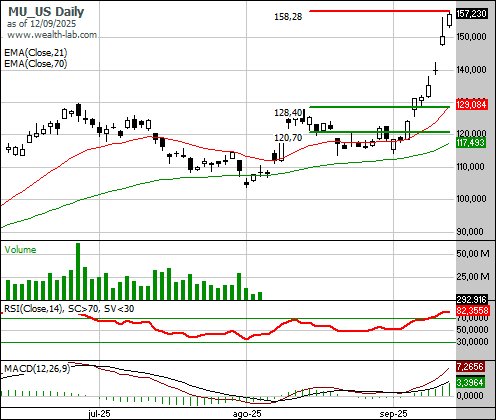
Task: Click the 128,40 level annotation
Action: (x=288, y=113)
